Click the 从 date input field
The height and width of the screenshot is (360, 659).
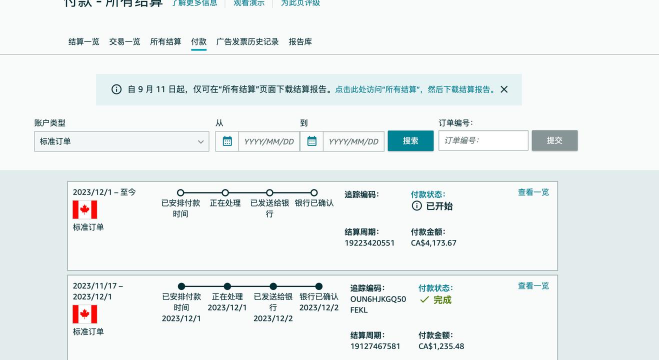tap(269, 142)
